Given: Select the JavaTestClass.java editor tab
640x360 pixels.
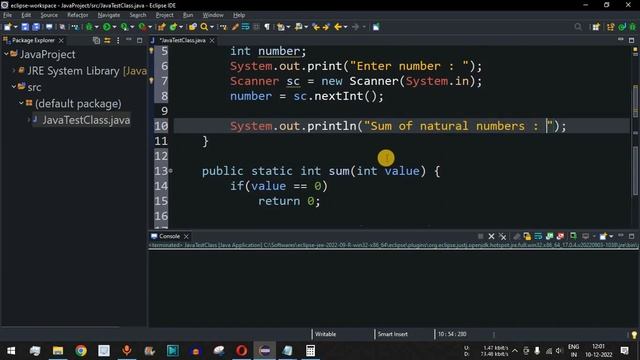Looking at the screenshot, I should click(x=182, y=40).
